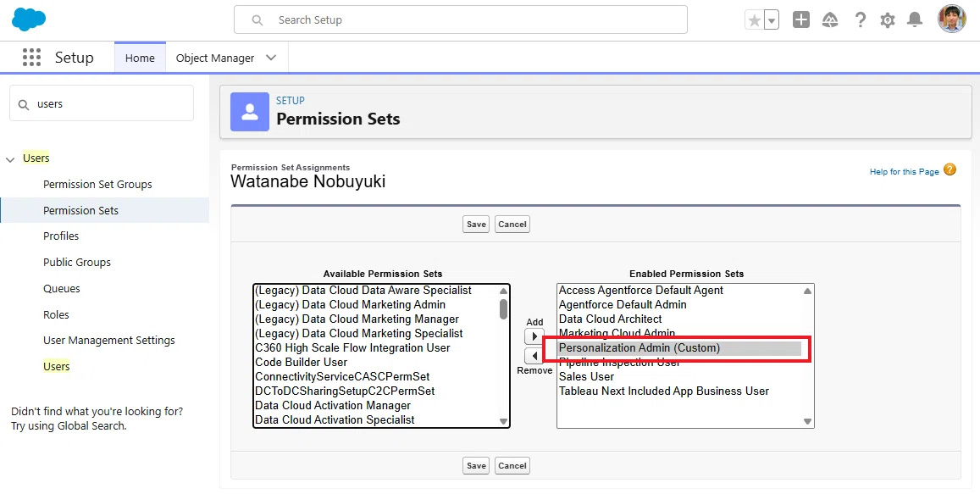Click the bottom Cancel button
The image size is (980, 494).
512,466
